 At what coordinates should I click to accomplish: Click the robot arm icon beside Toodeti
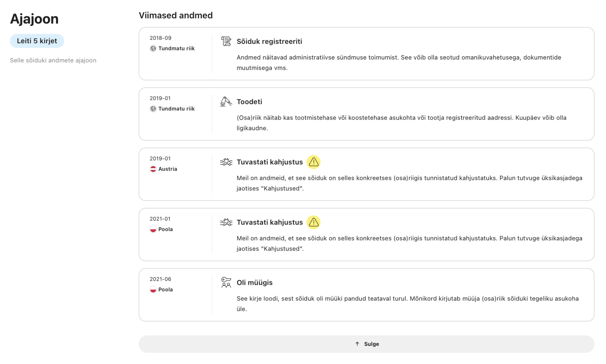226,102
